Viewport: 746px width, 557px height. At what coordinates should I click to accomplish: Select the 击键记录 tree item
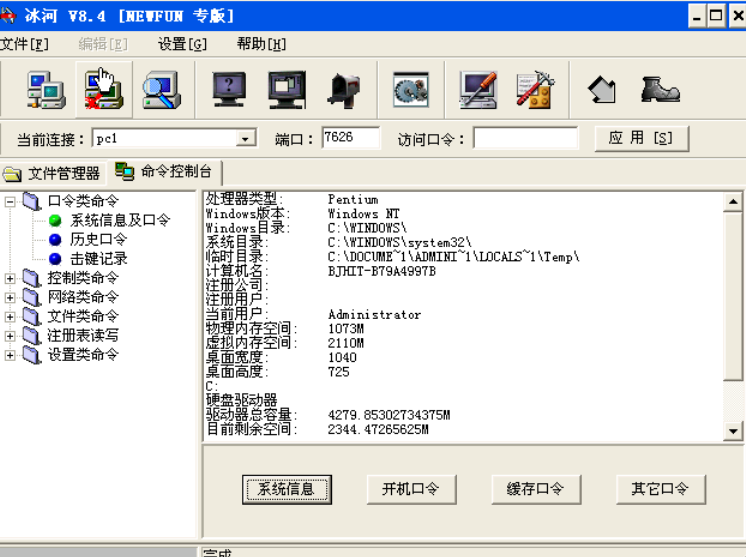(98, 259)
